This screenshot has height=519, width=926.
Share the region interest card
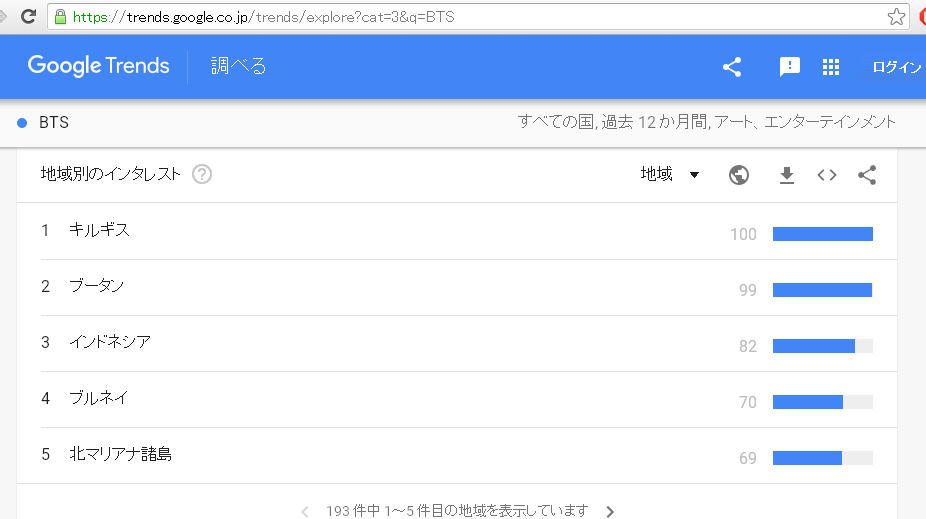pyautogui.click(x=867, y=175)
